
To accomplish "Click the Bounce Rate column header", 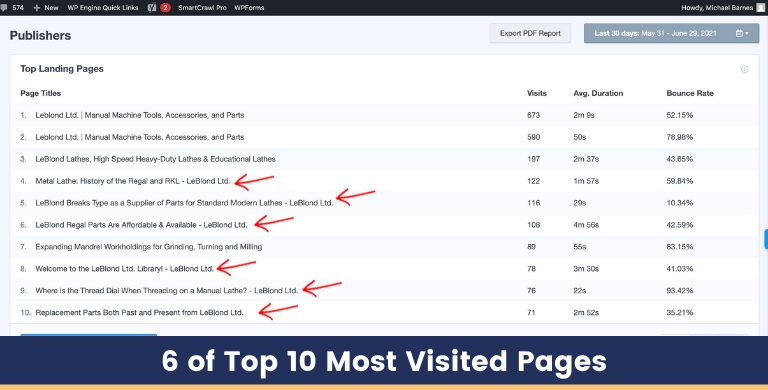I will click(690, 93).
